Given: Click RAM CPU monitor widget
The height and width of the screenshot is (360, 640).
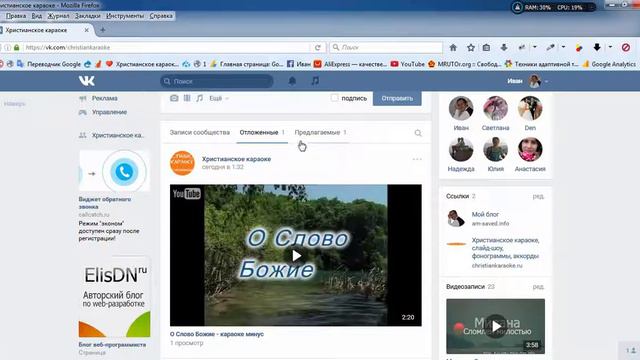Looking at the screenshot, I should [x=553, y=7].
